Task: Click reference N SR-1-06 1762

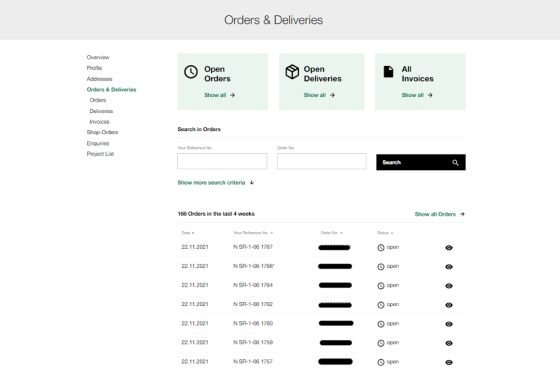Action: coord(253,304)
